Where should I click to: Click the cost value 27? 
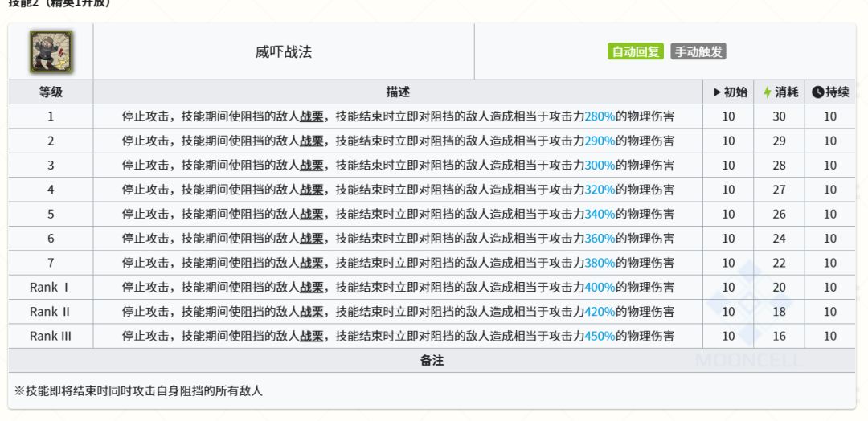tap(779, 190)
